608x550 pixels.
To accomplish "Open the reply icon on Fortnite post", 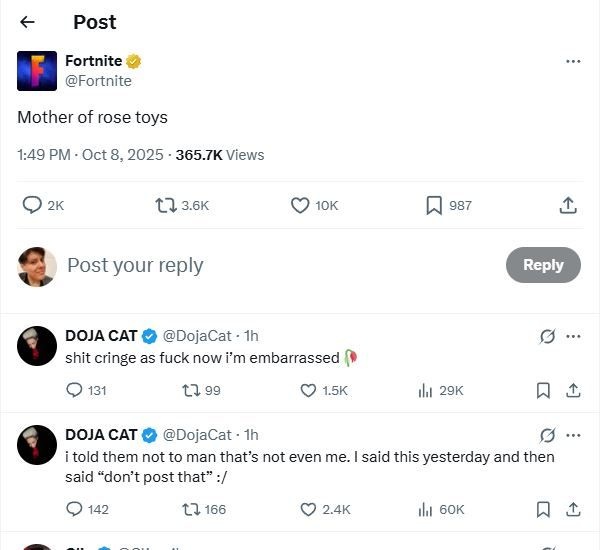I will (32, 205).
